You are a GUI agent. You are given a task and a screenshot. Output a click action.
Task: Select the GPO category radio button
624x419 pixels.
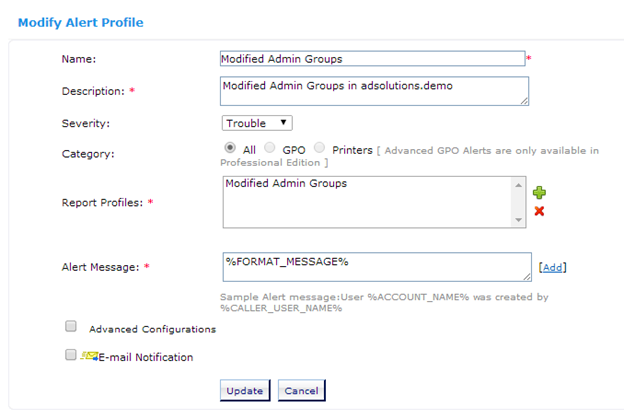270,148
